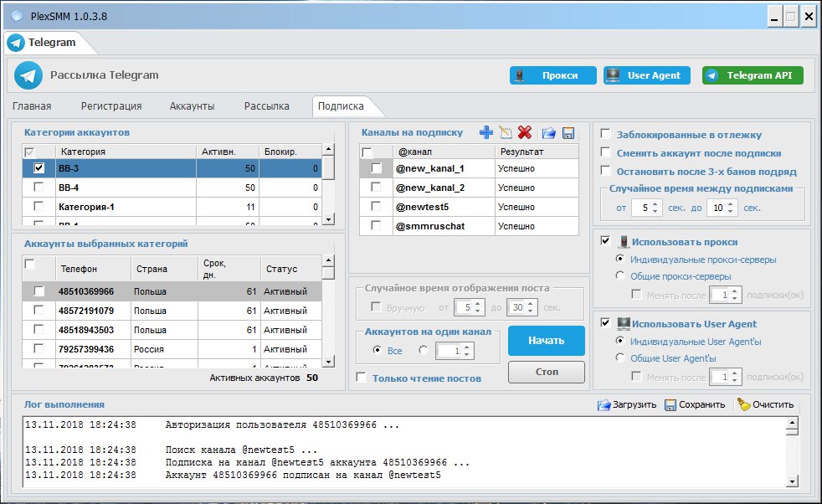
Task: Sort accounts by Статус column header
Action: click(x=291, y=268)
